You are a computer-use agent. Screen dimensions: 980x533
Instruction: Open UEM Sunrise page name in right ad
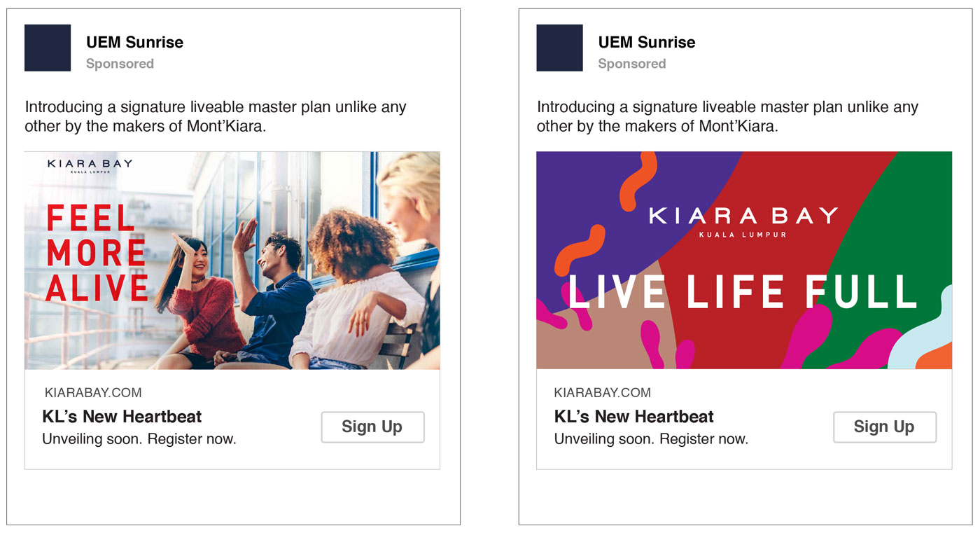point(646,42)
